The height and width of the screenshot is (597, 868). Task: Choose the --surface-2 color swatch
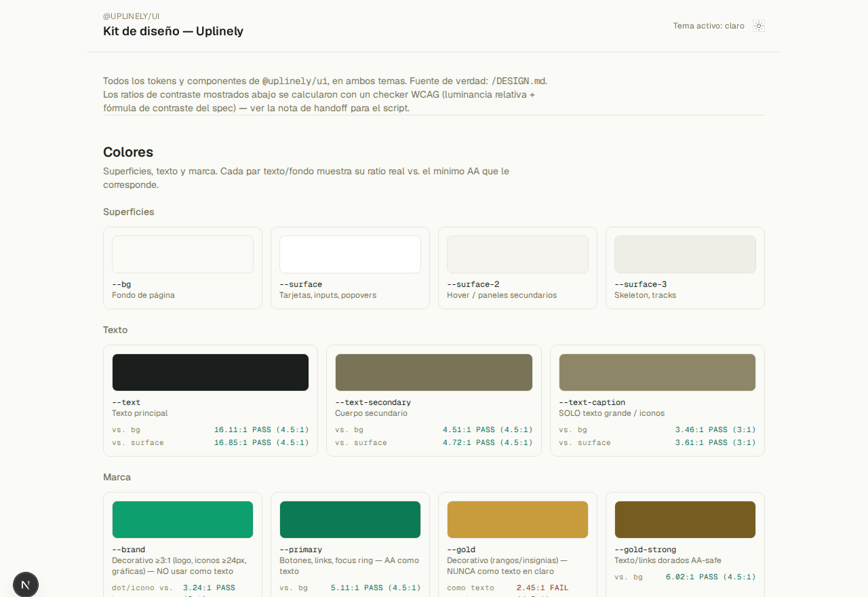coord(517,254)
